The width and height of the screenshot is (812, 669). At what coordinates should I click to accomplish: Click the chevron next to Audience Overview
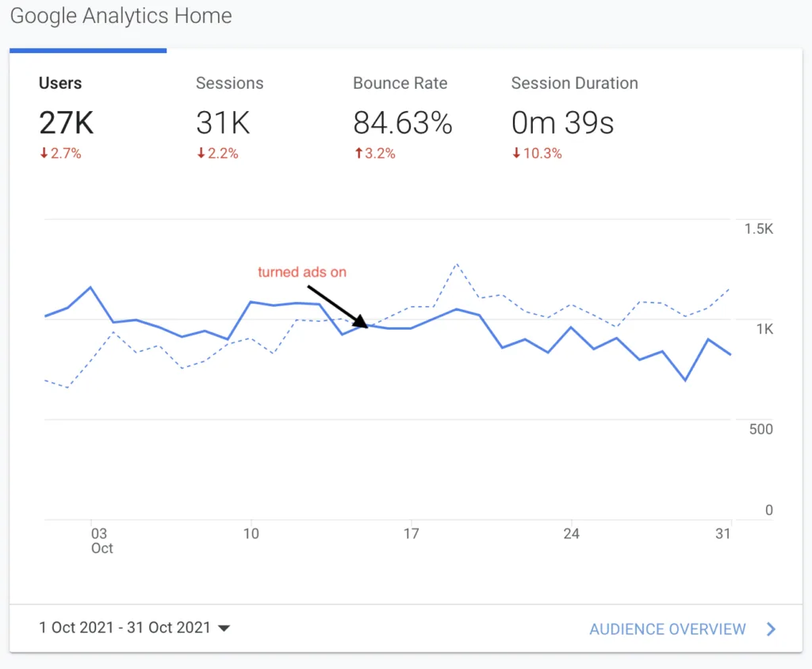coord(771,629)
